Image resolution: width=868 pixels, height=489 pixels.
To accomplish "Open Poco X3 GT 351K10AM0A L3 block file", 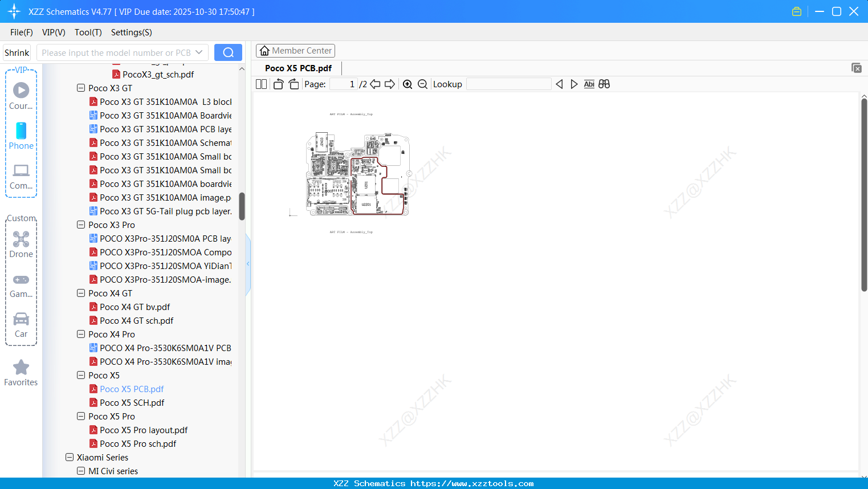I will coord(160,102).
